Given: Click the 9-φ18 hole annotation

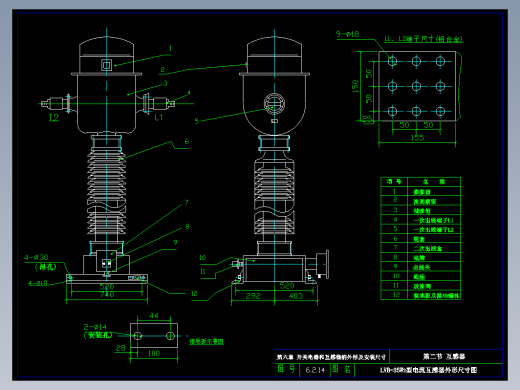Looking at the screenshot, I should (347, 34).
